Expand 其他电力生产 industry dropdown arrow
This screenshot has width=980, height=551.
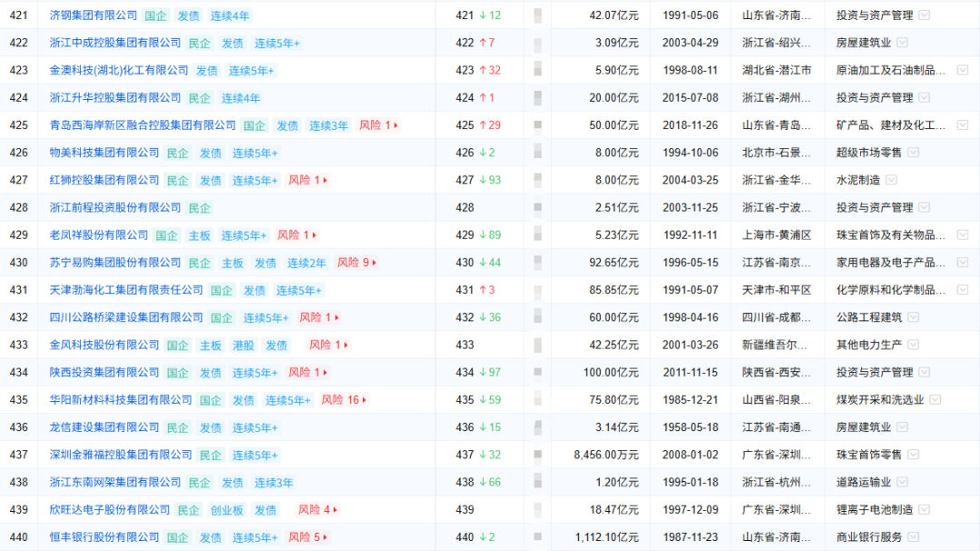point(913,345)
